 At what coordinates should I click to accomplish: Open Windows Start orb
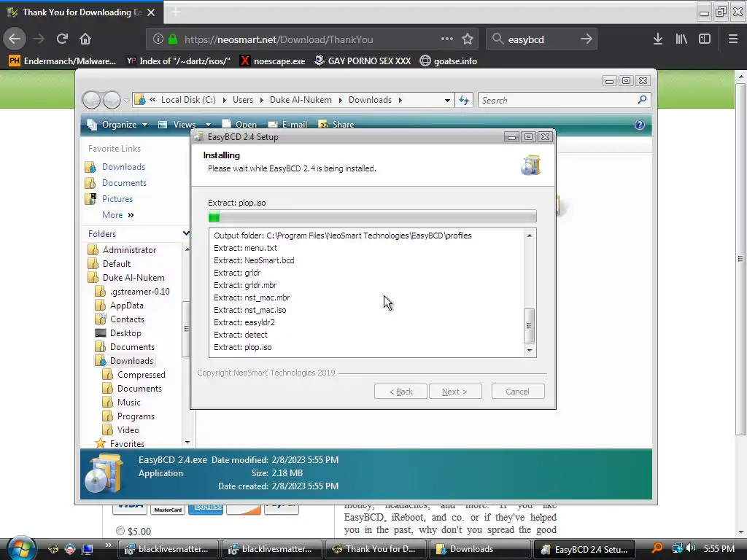(21, 548)
